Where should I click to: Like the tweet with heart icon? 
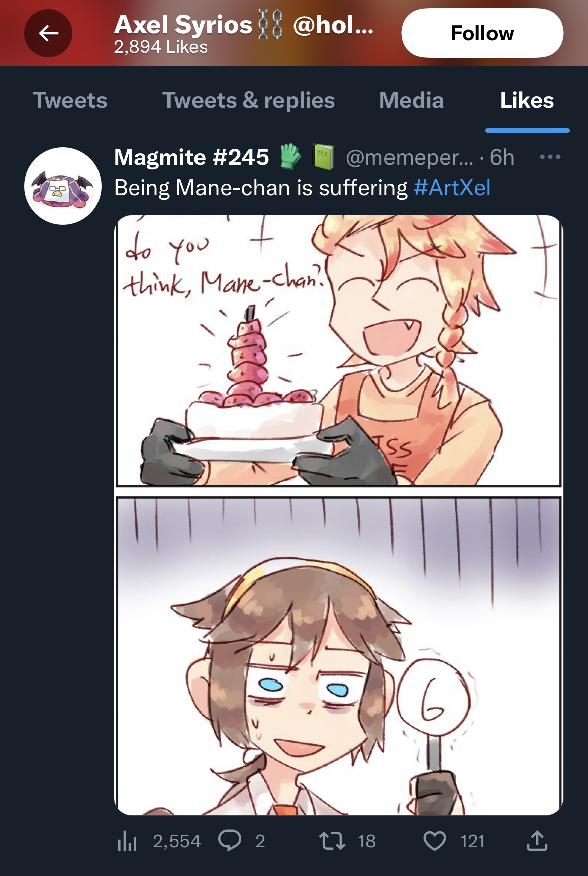(x=435, y=841)
